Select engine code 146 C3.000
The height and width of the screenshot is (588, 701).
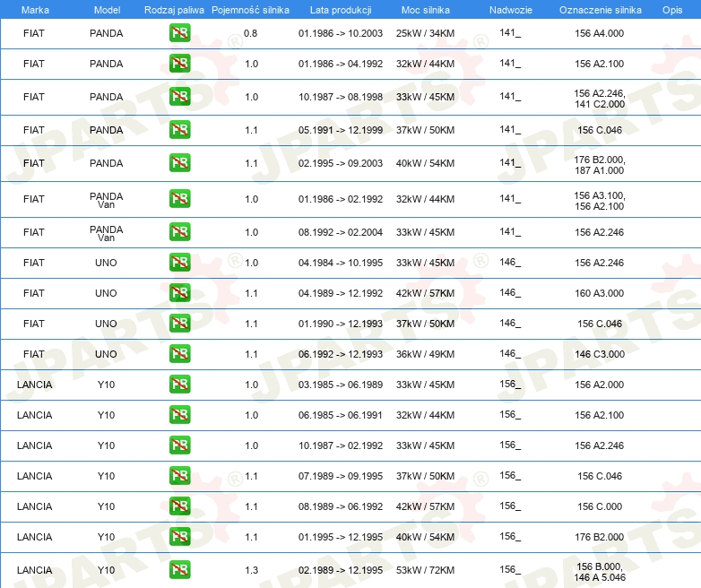[600, 354]
